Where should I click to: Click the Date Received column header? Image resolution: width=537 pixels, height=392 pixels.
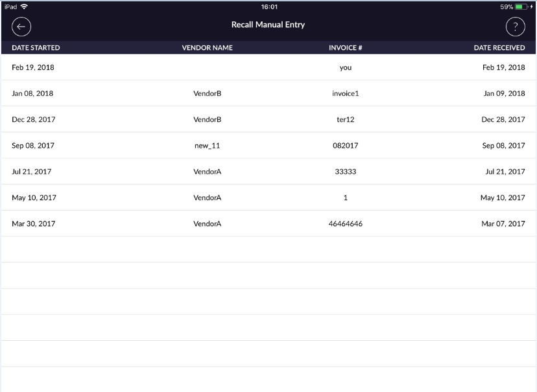[499, 48]
